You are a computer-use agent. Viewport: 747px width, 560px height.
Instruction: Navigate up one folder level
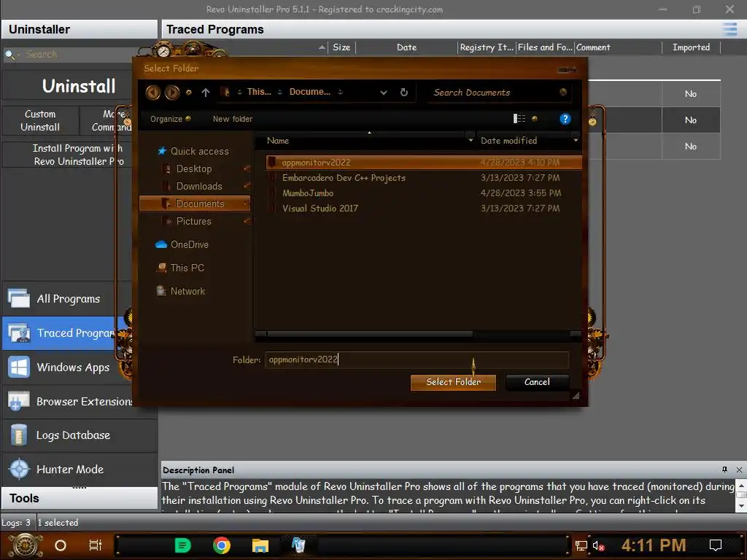[x=205, y=93]
